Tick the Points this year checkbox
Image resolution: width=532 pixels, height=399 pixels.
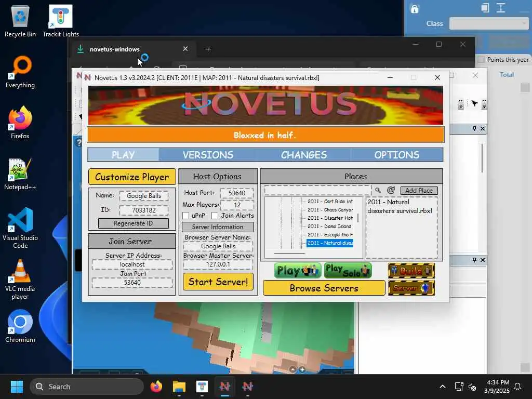coord(481,59)
